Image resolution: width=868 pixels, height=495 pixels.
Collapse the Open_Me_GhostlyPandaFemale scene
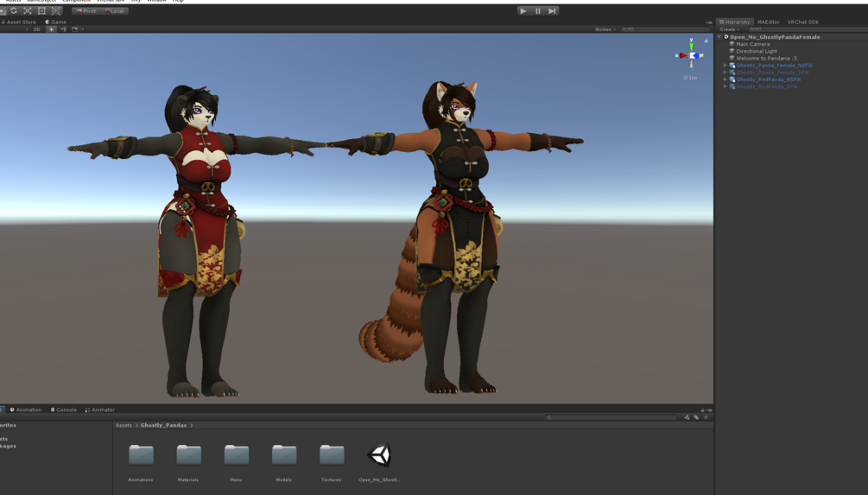[x=719, y=37]
